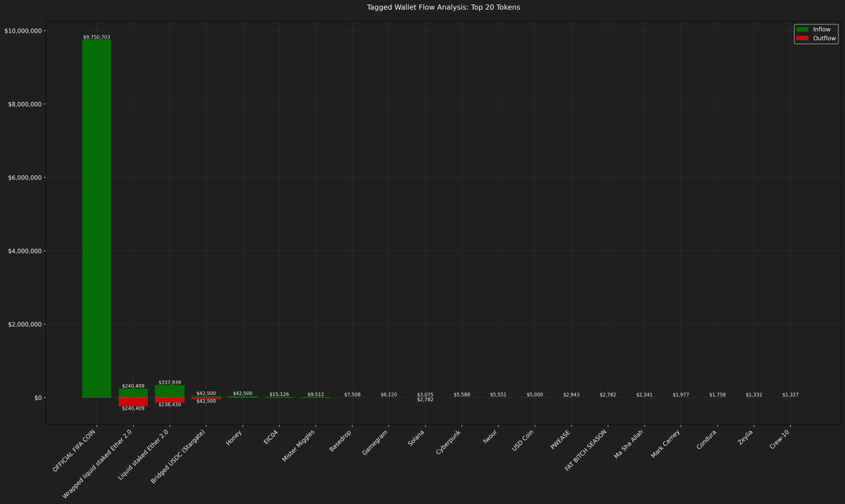Click the $9,512 value label

tap(316, 394)
